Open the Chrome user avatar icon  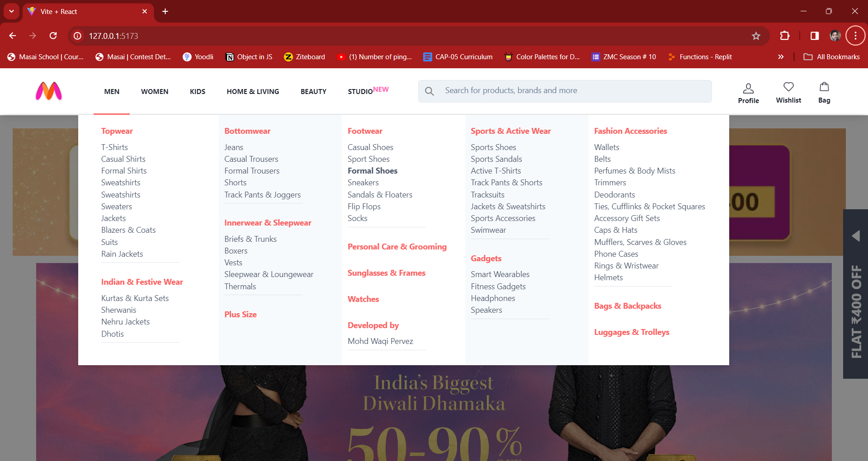(835, 36)
